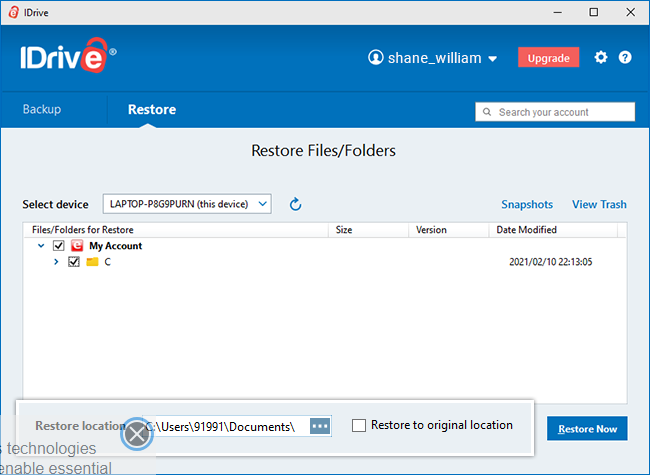Image resolution: width=650 pixels, height=475 pixels.
Task: Click the browse restore location ellipsis button
Action: 320,426
